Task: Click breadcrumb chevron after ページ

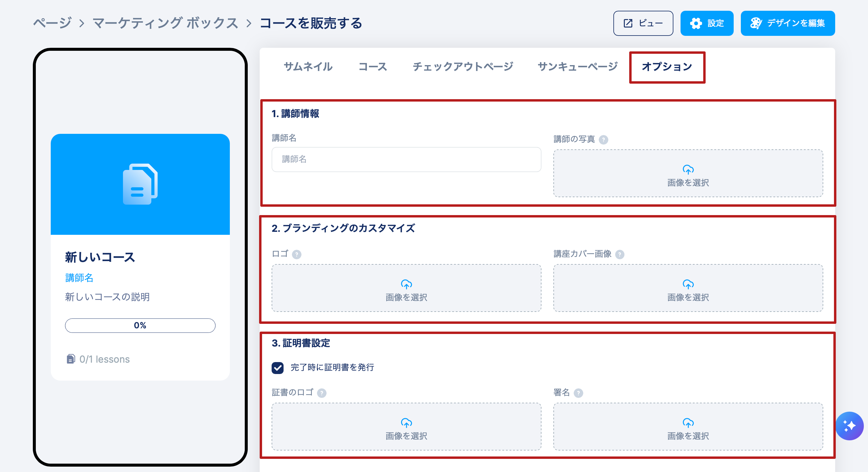Action: pos(81,23)
